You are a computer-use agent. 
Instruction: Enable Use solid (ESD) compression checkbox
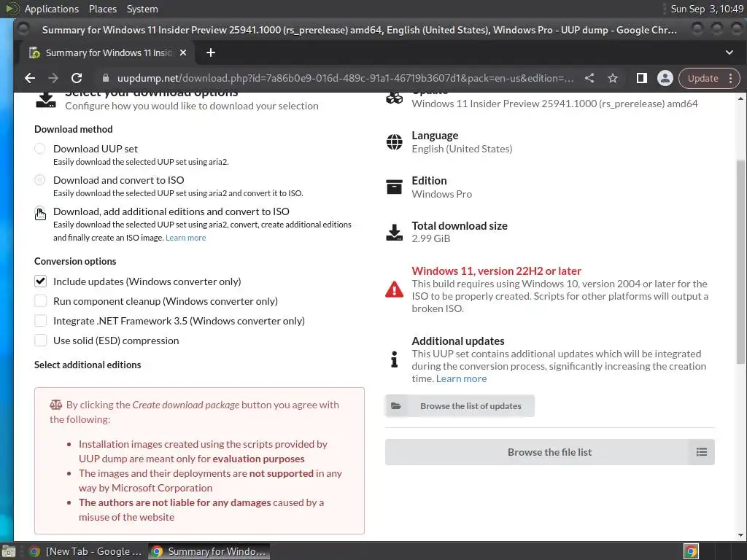pyautogui.click(x=41, y=341)
